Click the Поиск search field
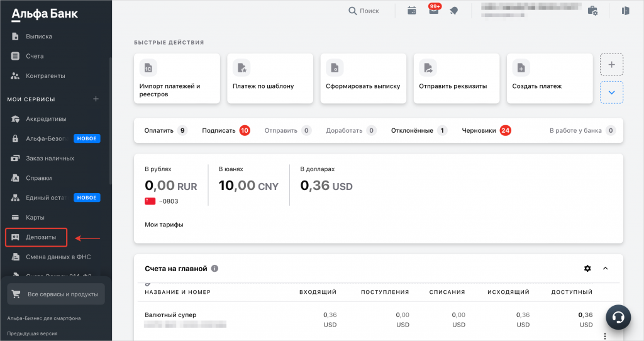Viewport: 644px width, 341px height. tap(364, 11)
